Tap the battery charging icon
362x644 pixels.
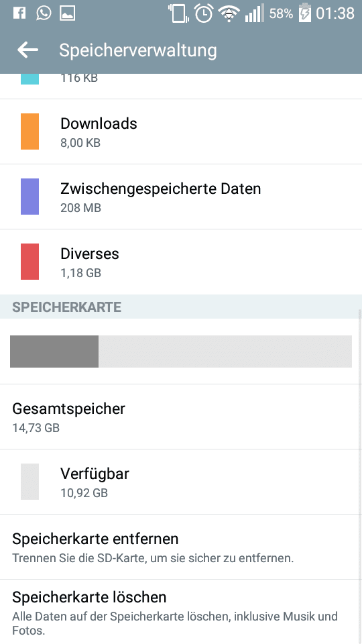(304, 13)
